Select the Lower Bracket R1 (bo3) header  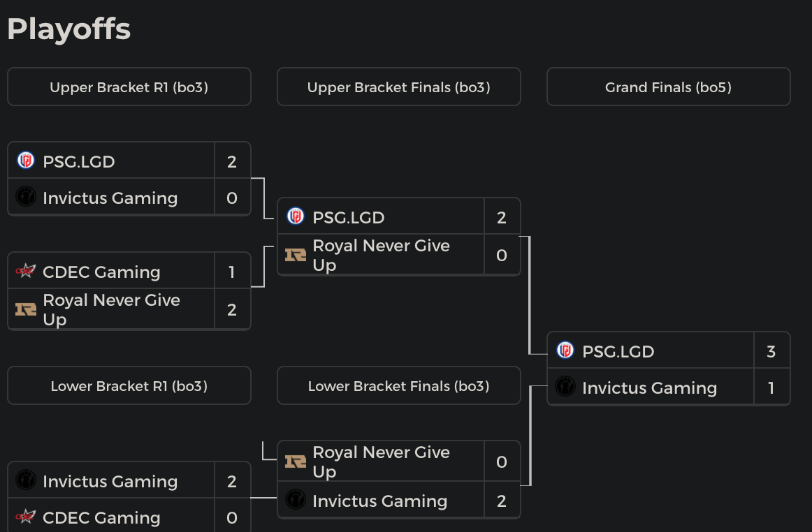coord(129,386)
